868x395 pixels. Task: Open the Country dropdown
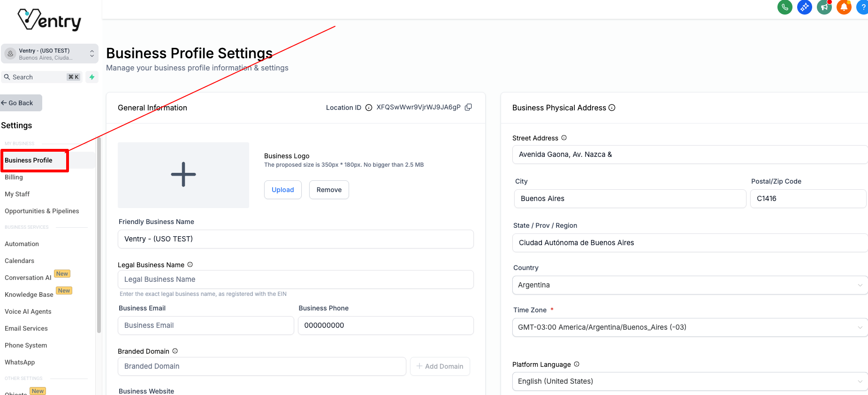(x=689, y=285)
